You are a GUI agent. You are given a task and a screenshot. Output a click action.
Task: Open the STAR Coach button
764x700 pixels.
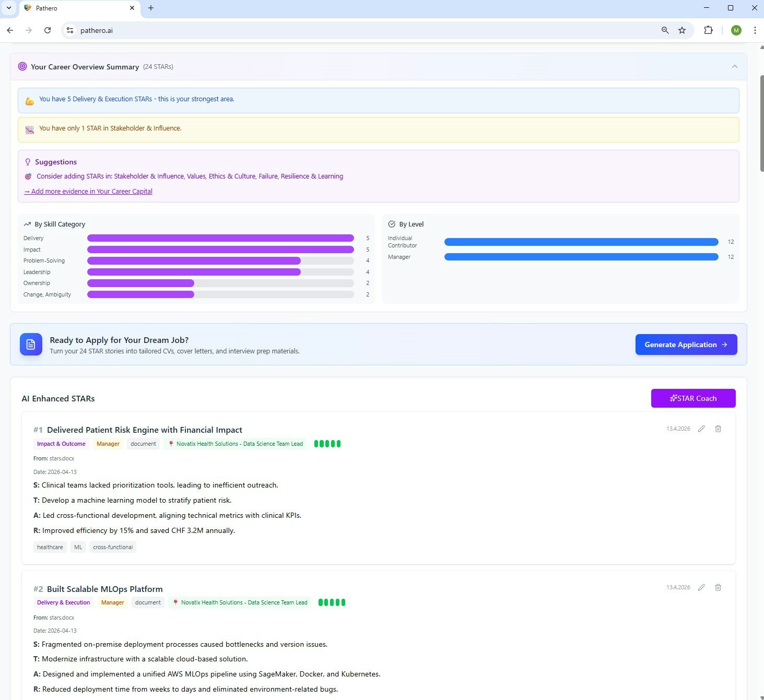click(693, 398)
